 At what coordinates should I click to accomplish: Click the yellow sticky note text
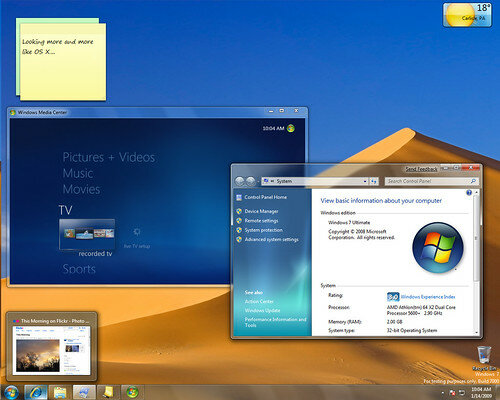[57, 47]
